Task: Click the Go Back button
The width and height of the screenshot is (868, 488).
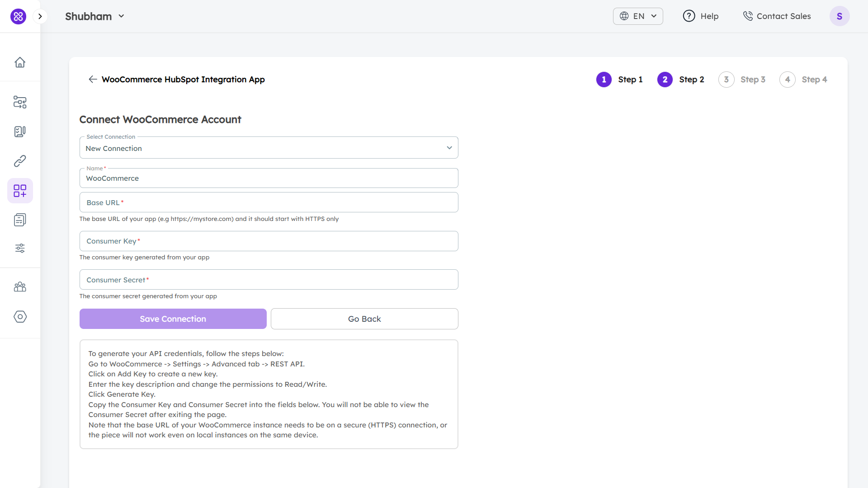Action: (364, 319)
